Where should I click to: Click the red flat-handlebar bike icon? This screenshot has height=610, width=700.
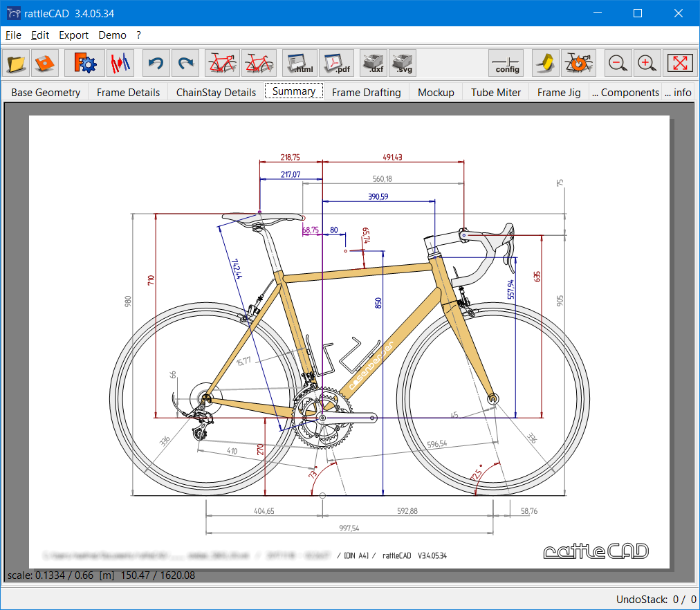point(259,63)
